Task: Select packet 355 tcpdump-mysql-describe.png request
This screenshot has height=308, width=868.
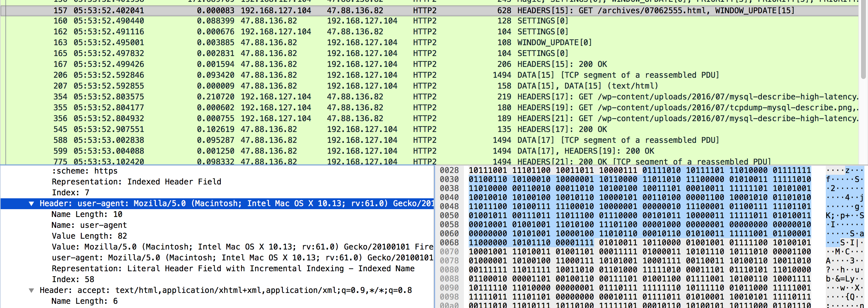Action: click(429, 107)
